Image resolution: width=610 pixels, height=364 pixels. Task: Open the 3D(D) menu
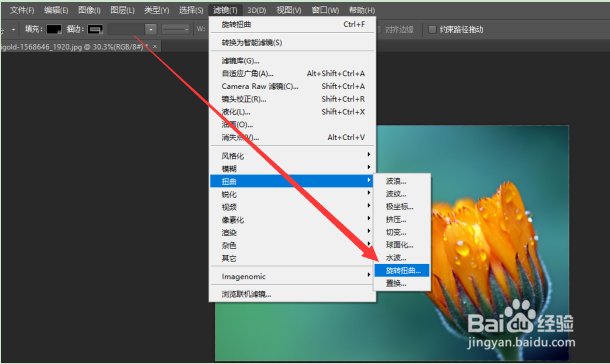tap(257, 10)
